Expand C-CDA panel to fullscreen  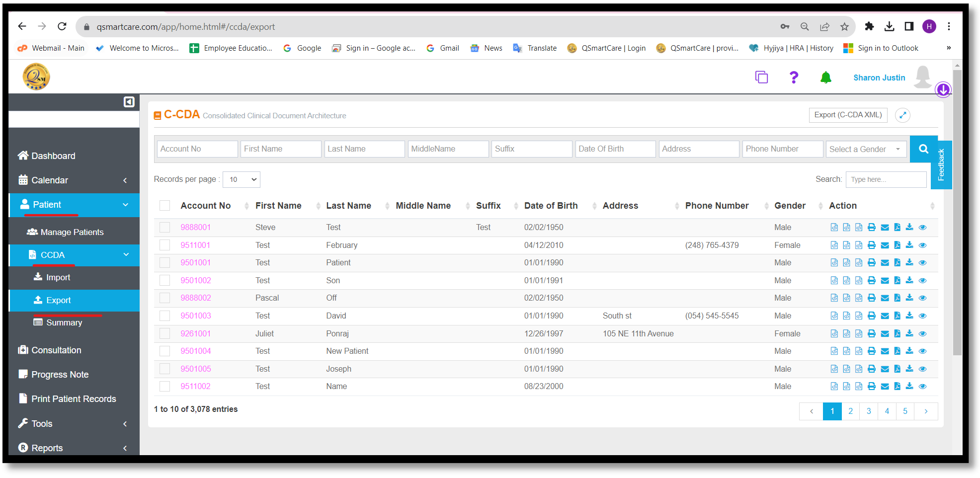coord(902,115)
